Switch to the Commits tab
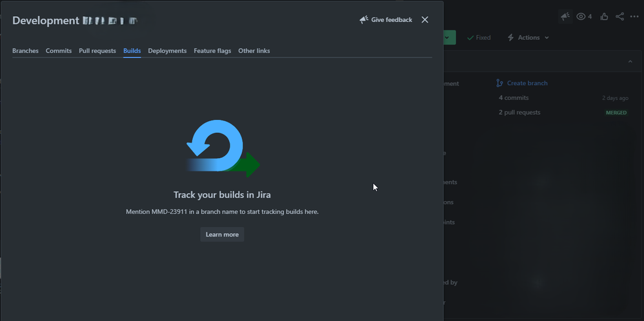Screen dimensions: 644x321 (59, 51)
